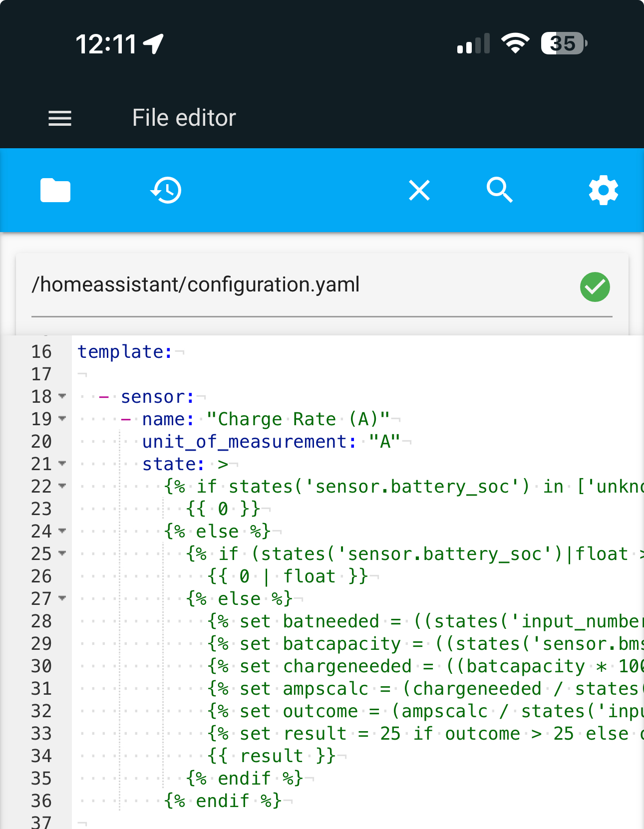Place cursor on the template: line
Image resolution: width=644 pixels, height=829 pixels.
[x=125, y=352]
